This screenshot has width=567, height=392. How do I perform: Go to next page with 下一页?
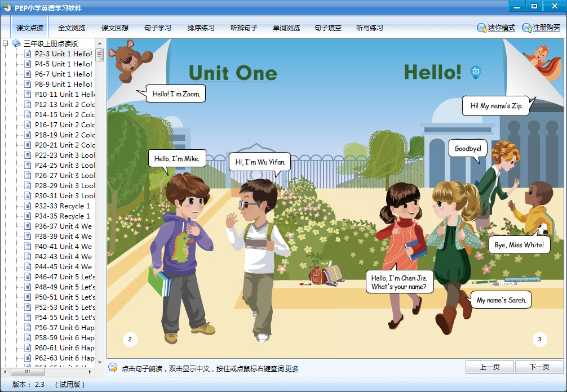coord(539,367)
